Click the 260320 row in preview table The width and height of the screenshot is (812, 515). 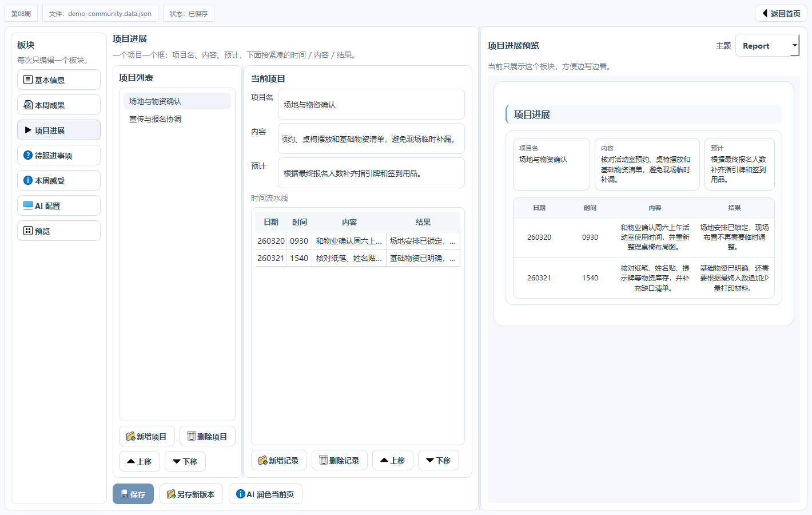(x=644, y=237)
